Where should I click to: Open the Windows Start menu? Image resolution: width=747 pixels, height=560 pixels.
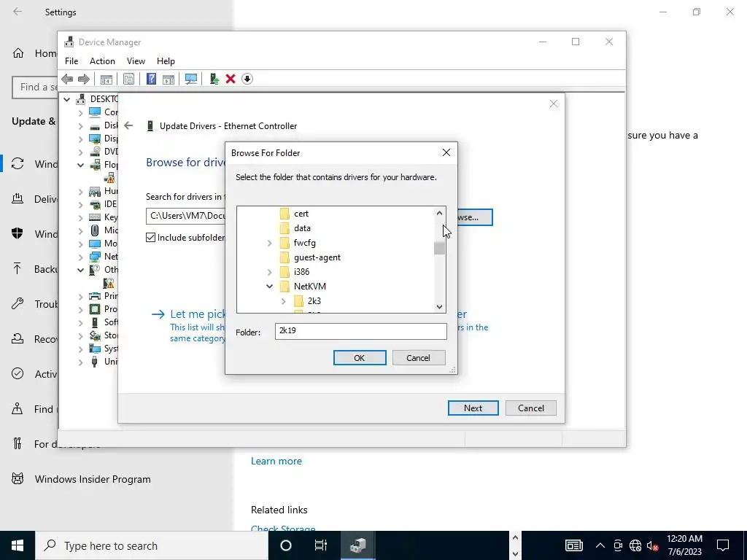[18, 545]
